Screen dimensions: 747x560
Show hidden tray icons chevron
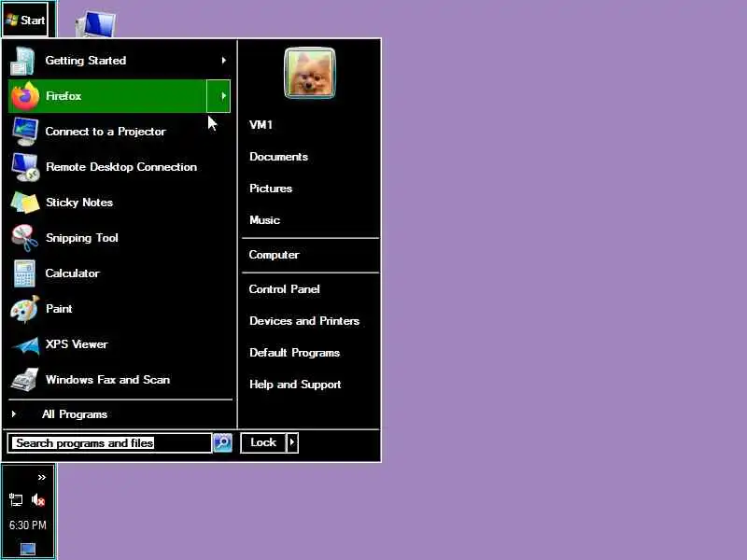(42, 477)
